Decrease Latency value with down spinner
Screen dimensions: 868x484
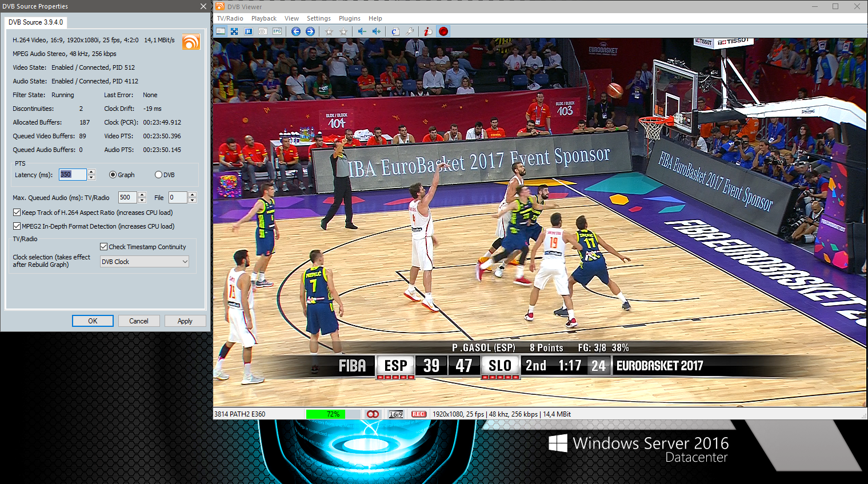click(91, 178)
